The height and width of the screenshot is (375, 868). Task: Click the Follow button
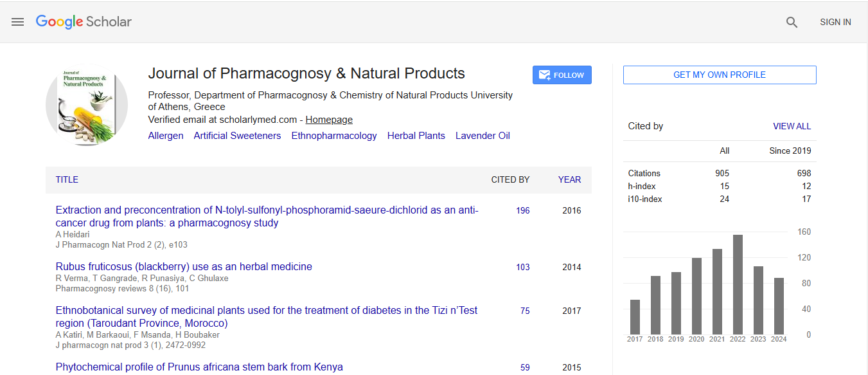coord(562,75)
